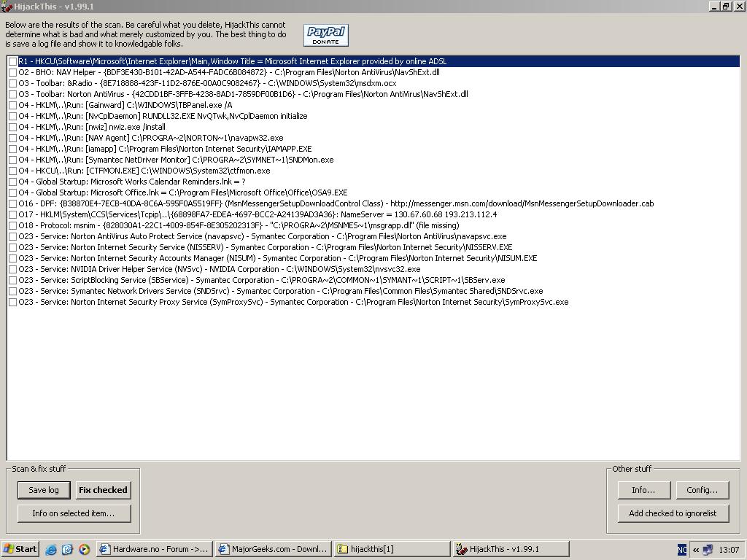
Task: Click the NO language indicator in tray
Action: click(682, 550)
